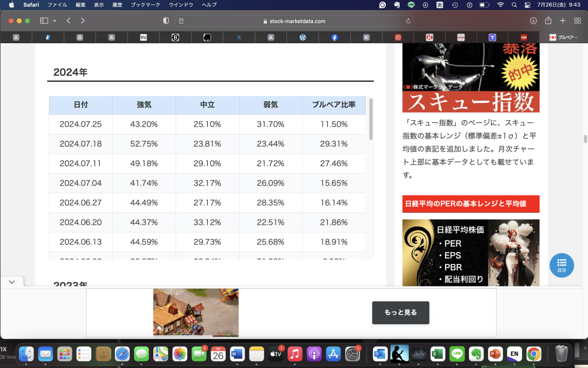The width and height of the screenshot is (588, 368).
Task: Show the tab overview grid icon
Action: [577, 21]
